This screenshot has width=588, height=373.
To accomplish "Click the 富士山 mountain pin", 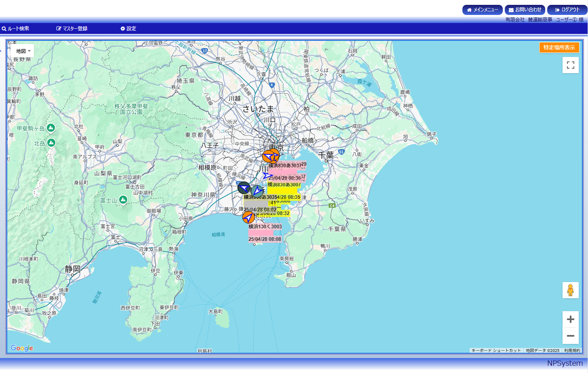I will tap(124, 200).
